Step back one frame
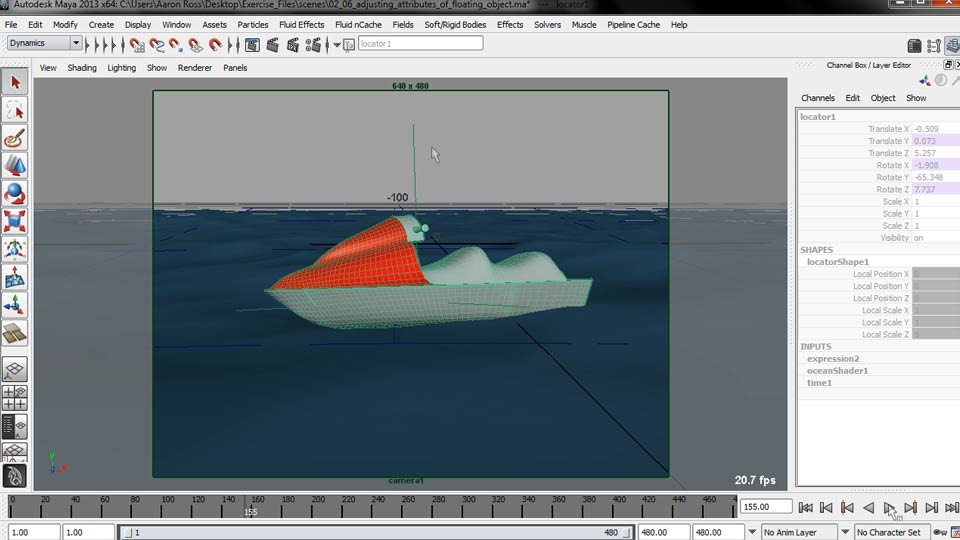The height and width of the screenshot is (540, 960). pyautogui.click(x=826, y=508)
